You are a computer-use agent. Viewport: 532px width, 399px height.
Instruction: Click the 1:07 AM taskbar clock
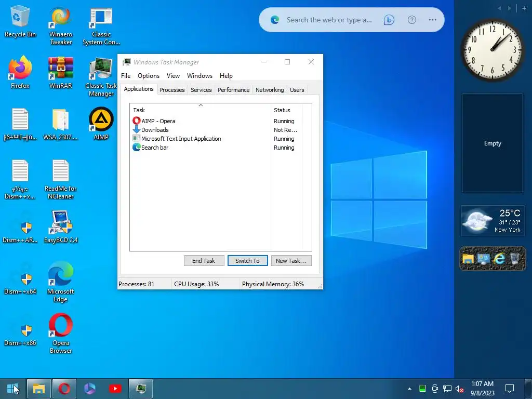tap(482, 389)
